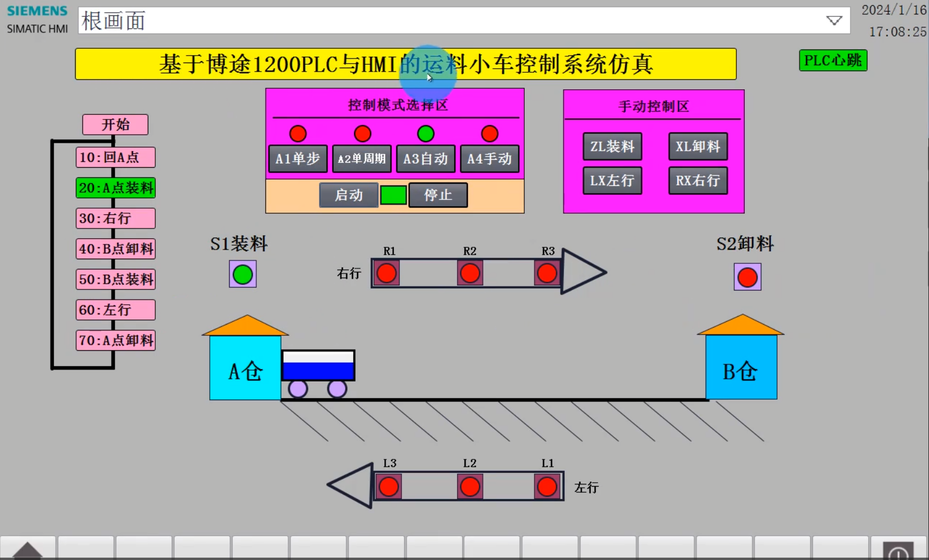Select A1单步 single-step mode

[x=297, y=159]
